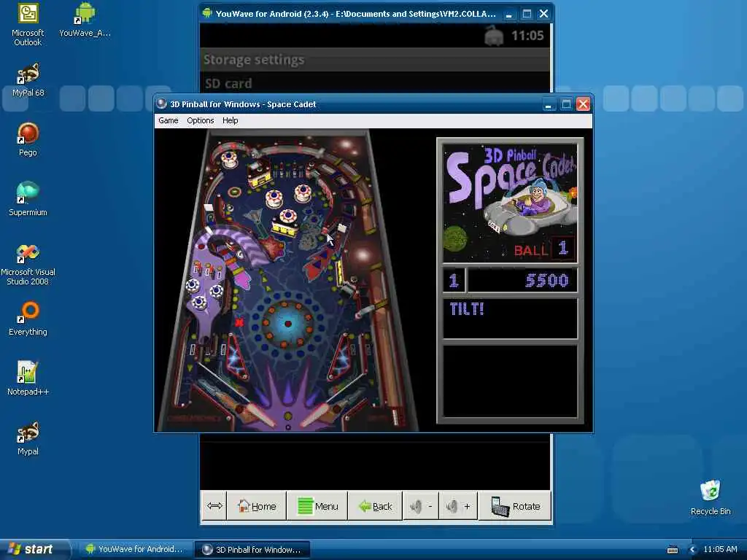Click the blue circular wormhole on table
Screen dimensions: 747x560
point(287,324)
